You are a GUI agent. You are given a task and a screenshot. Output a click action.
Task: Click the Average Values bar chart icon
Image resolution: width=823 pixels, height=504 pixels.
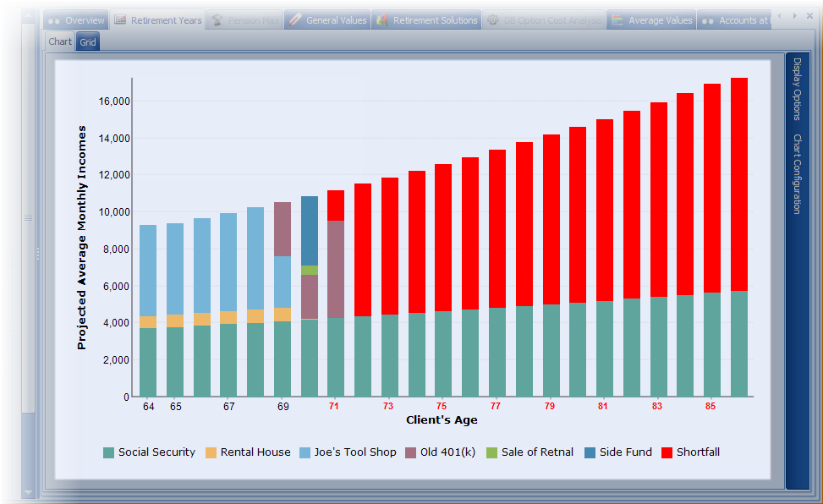(617, 20)
